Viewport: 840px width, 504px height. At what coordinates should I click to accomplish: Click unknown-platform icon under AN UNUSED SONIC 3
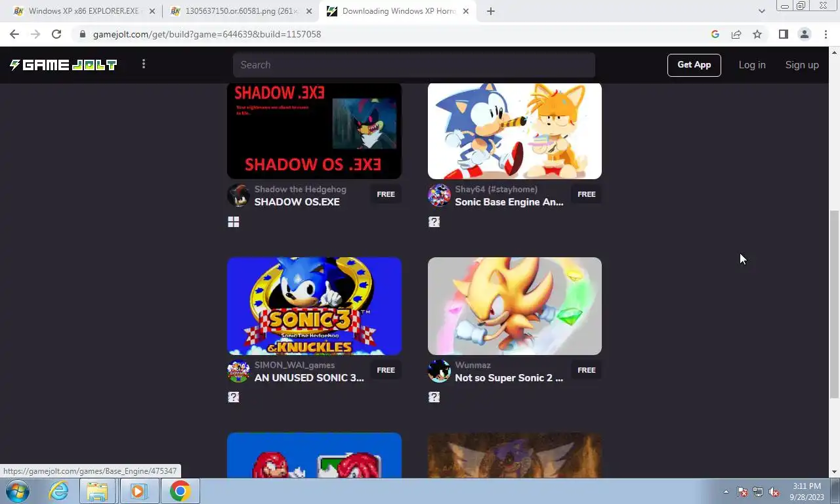point(234,397)
